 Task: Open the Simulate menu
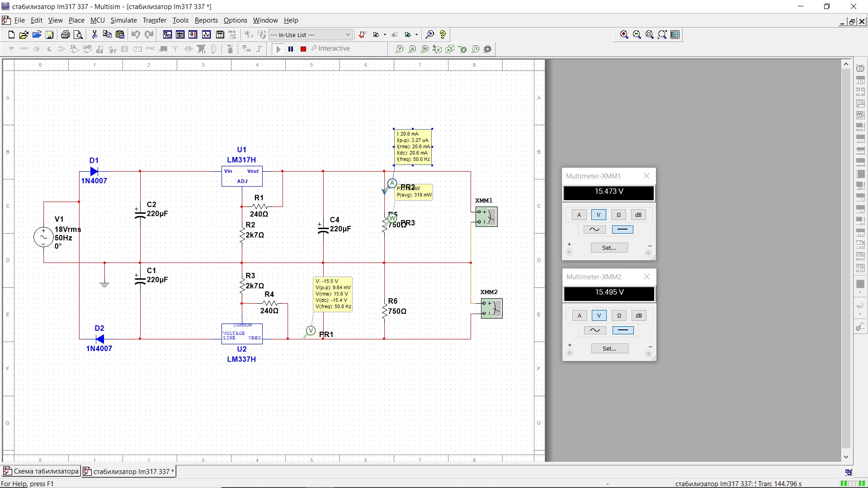(123, 20)
